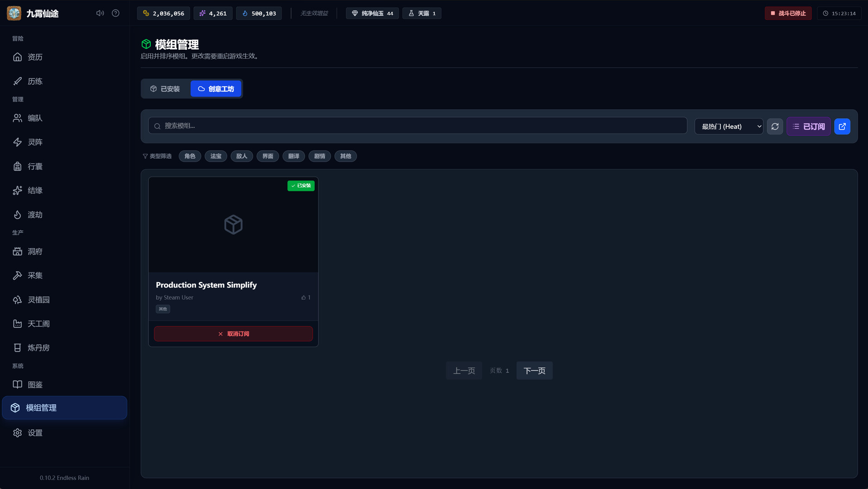Open the Production System Simplify thumbnail
This screenshot has width=868, height=489.
coord(233,225)
